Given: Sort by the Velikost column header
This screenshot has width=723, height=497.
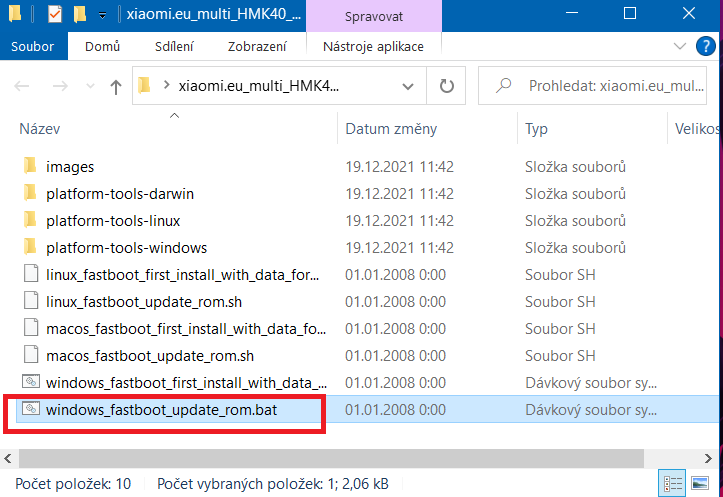Looking at the screenshot, I should click(x=696, y=129).
